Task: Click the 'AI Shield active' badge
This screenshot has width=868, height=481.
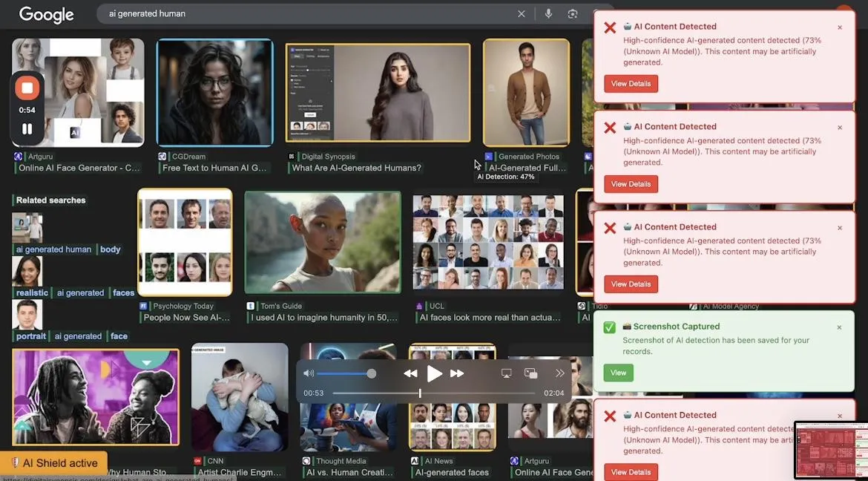Action: [53, 463]
